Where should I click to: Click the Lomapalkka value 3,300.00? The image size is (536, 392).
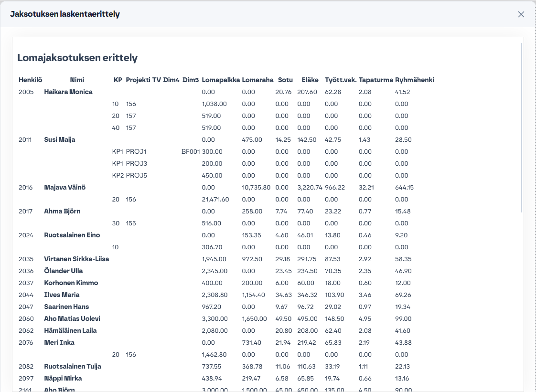point(214,319)
